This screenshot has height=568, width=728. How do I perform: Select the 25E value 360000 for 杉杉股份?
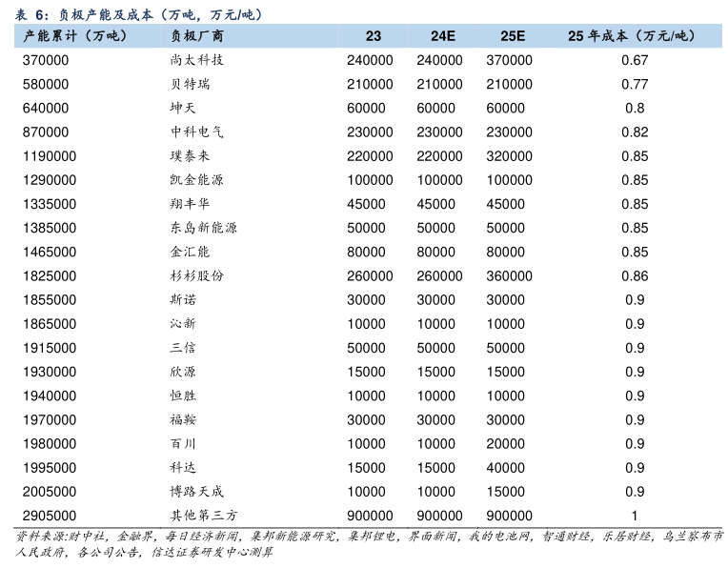tap(510, 276)
